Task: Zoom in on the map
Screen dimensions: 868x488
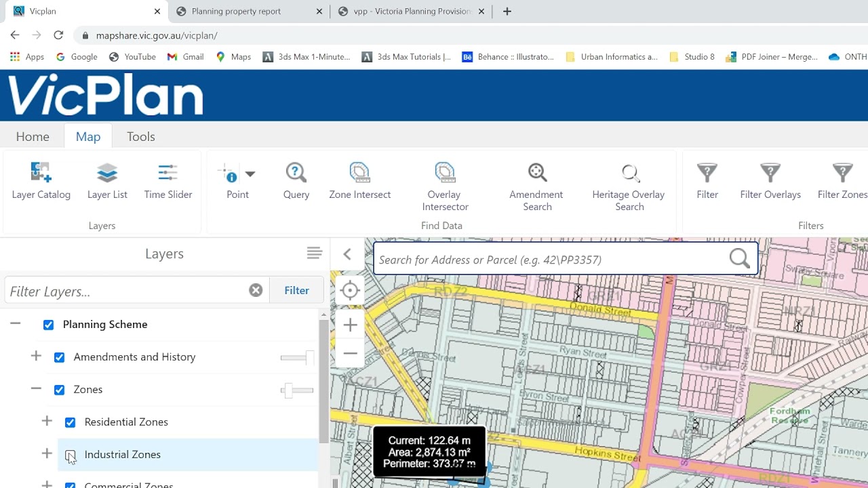Action: point(350,325)
